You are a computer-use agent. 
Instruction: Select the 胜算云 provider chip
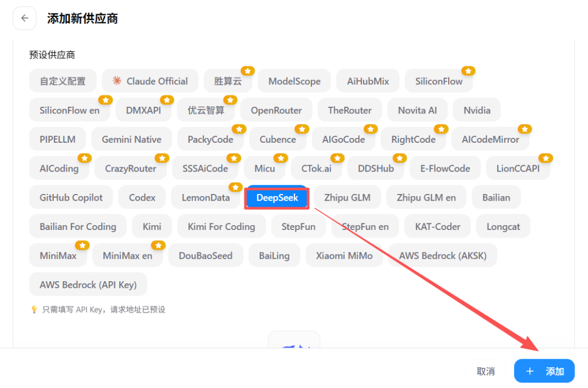tap(228, 81)
